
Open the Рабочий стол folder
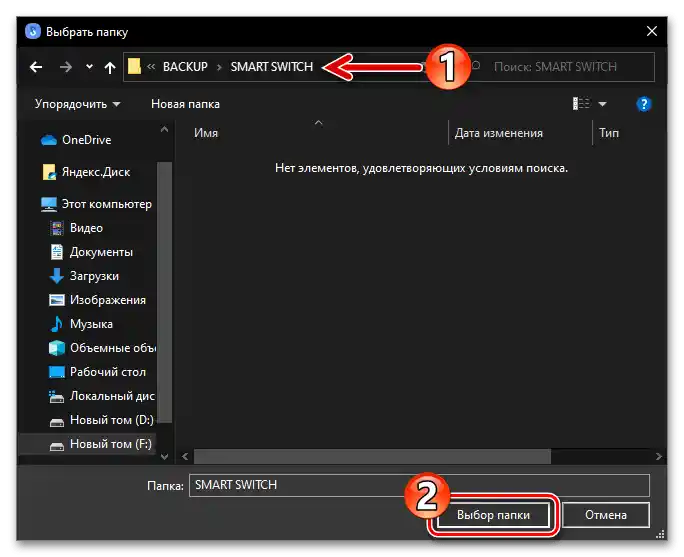click(108, 372)
